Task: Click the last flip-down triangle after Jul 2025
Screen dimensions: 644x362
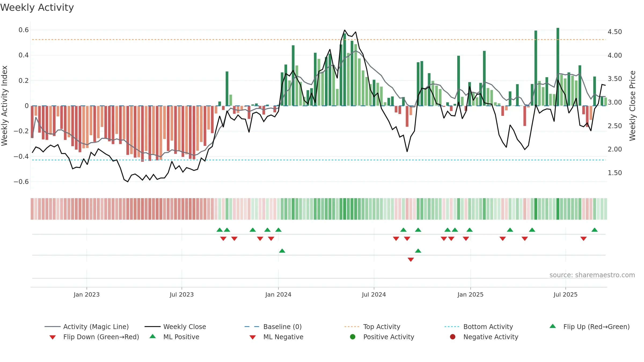Action: 584,239
